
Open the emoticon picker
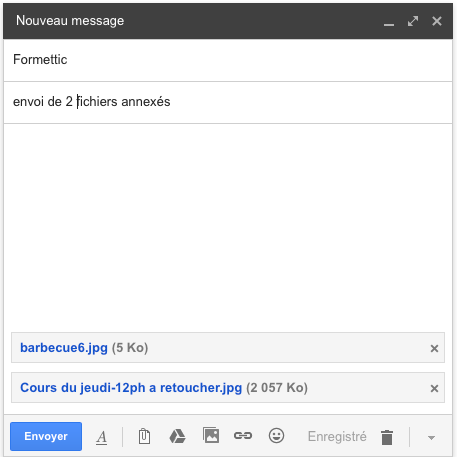(x=276, y=436)
